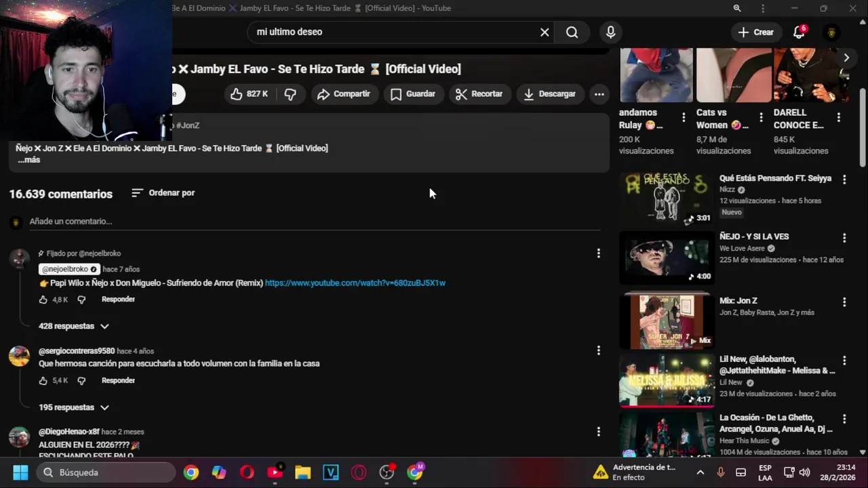The image size is (868, 488).
Task: Open options menu for @DiegoHenao-x8f comment
Action: [598, 432]
